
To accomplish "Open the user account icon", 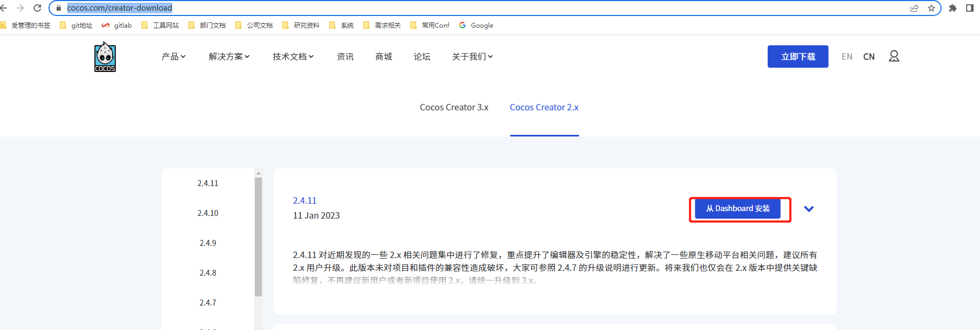I will (x=894, y=56).
